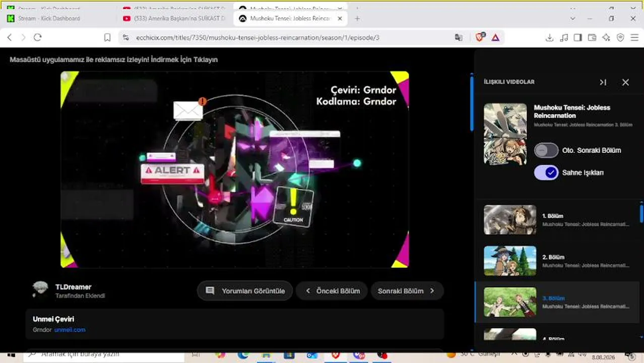Click Mushoku Tensei: Jobless Reincarnation title
This screenshot has height=363, width=644.
coord(572,111)
